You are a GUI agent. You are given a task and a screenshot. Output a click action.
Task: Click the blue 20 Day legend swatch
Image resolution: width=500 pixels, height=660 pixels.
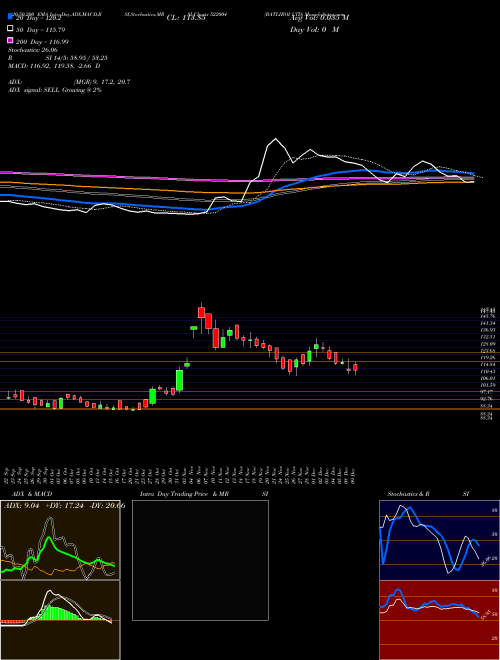click(x=11, y=17)
